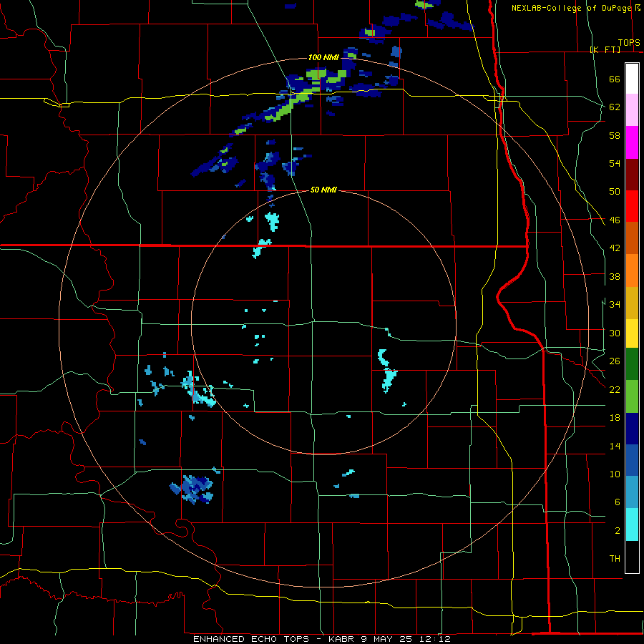Click the 62 value on the scale
The height and width of the screenshot is (644, 644).
(615, 107)
